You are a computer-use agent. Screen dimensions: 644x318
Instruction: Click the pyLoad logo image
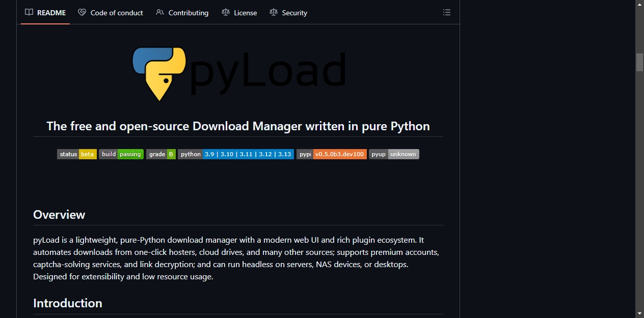238,74
